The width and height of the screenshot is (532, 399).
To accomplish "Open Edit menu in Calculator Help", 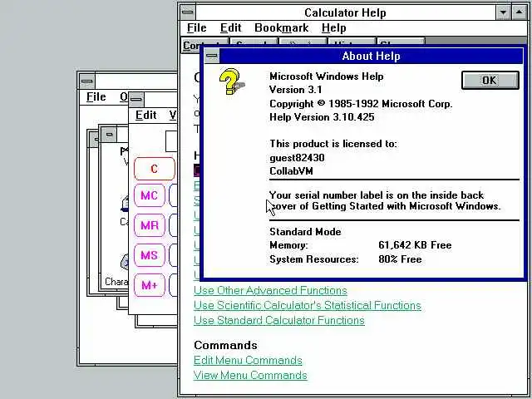I will (x=231, y=27).
